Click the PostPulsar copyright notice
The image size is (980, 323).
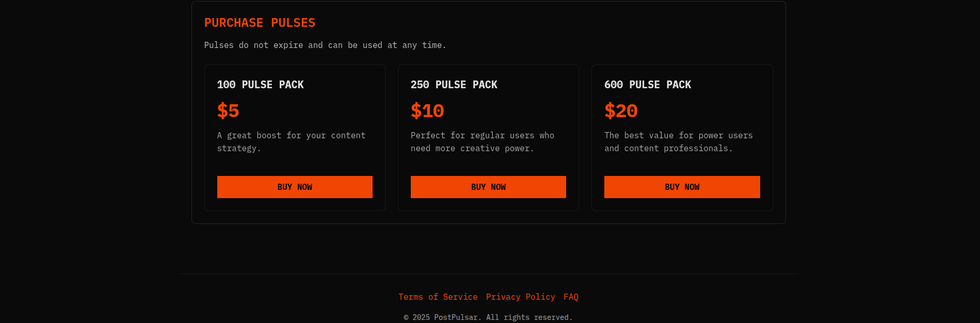coord(488,317)
